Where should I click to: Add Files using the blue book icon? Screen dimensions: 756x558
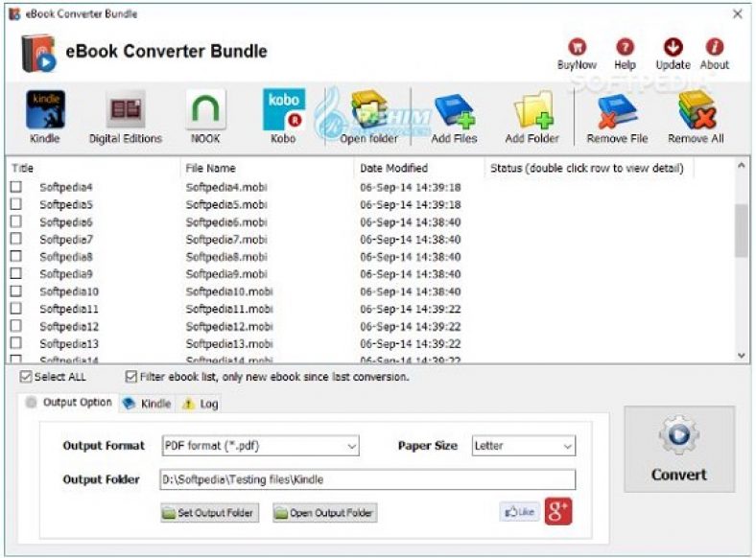[x=455, y=112]
